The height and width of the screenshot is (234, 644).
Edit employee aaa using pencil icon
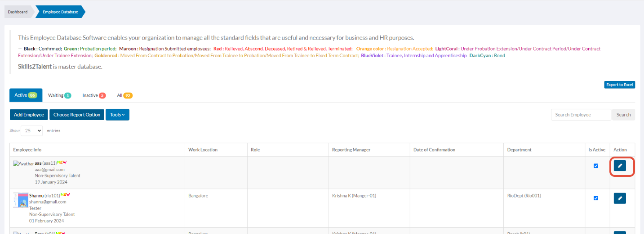[x=620, y=166]
